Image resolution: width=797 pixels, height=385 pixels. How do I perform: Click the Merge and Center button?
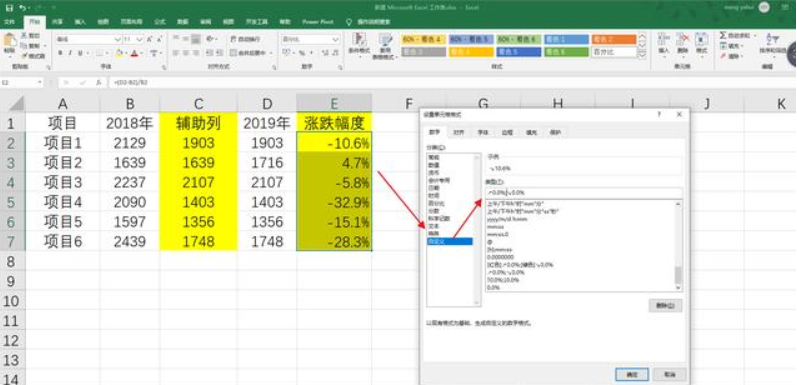click(248, 53)
